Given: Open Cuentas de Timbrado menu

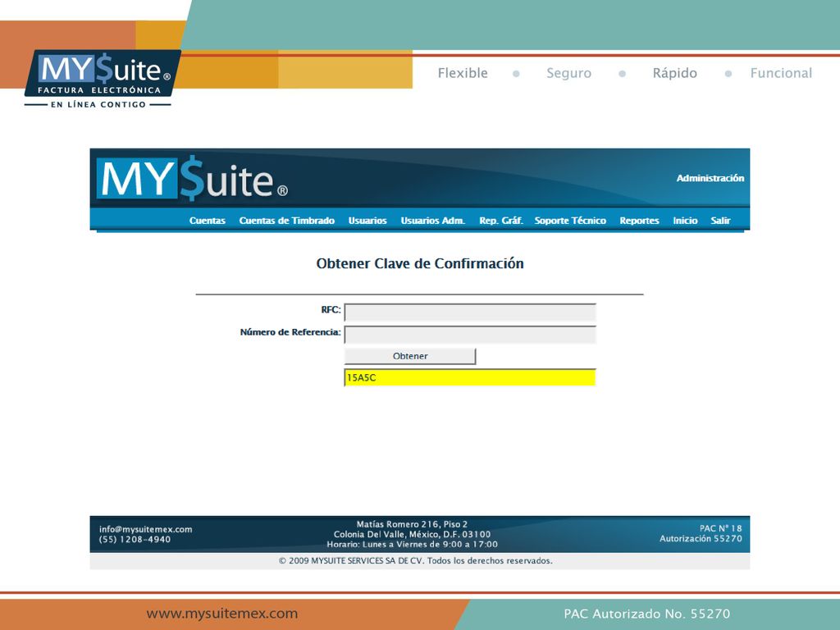Looking at the screenshot, I should pyautogui.click(x=286, y=220).
